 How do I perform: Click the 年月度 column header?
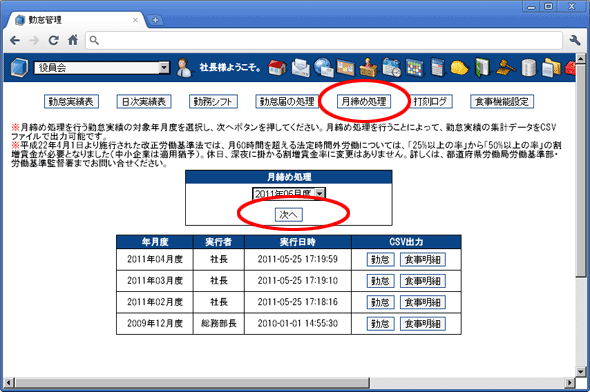155,242
